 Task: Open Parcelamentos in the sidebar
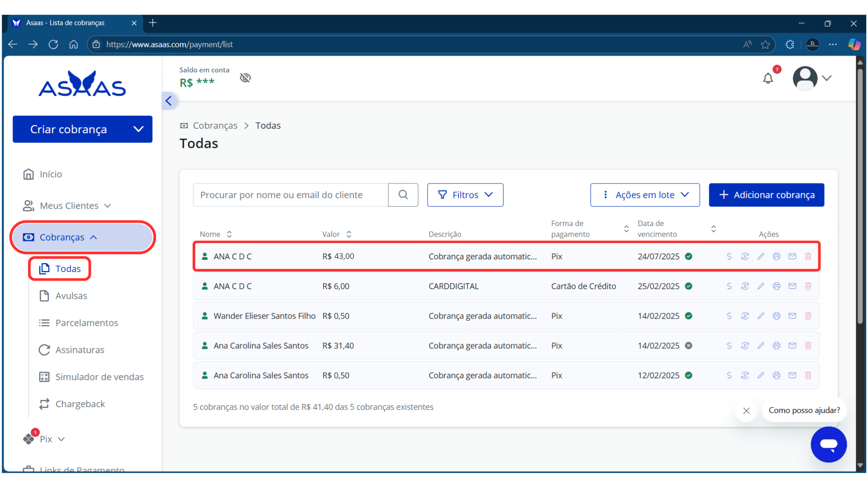(86, 323)
